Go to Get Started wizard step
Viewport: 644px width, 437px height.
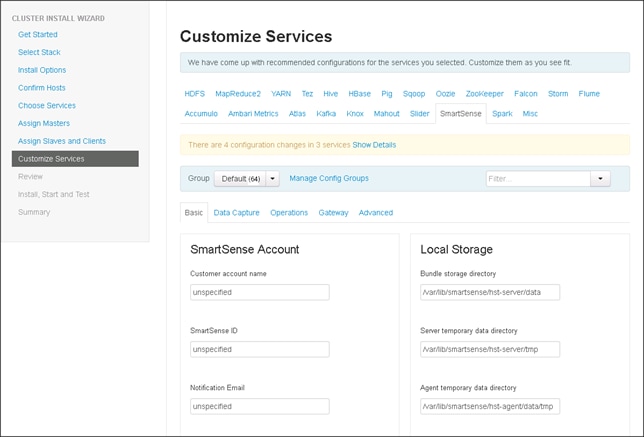(x=38, y=34)
